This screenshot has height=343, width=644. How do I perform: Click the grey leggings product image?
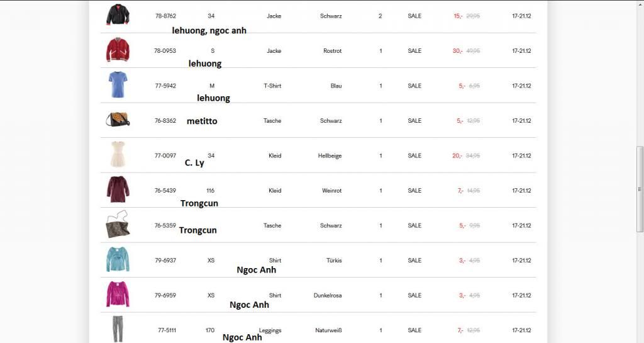click(x=118, y=329)
